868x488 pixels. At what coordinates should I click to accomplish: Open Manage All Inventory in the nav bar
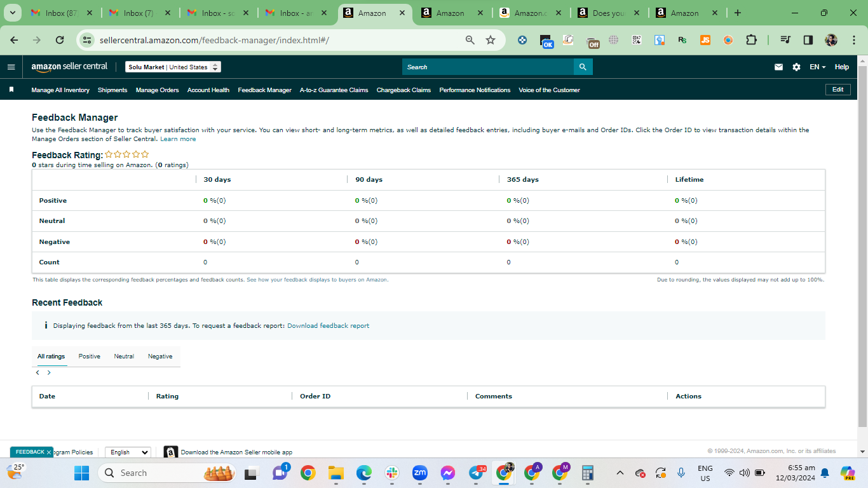[x=60, y=90]
